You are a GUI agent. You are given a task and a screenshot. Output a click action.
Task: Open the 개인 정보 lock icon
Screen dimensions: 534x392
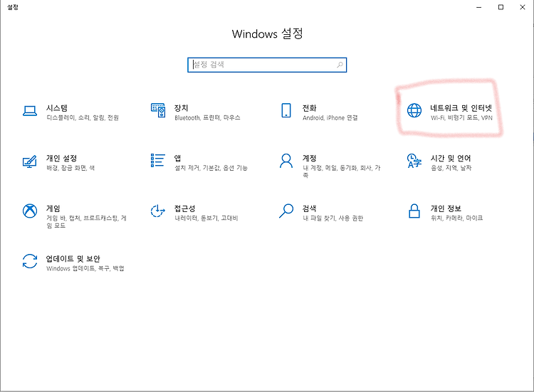pyautogui.click(x=414, y=211)
